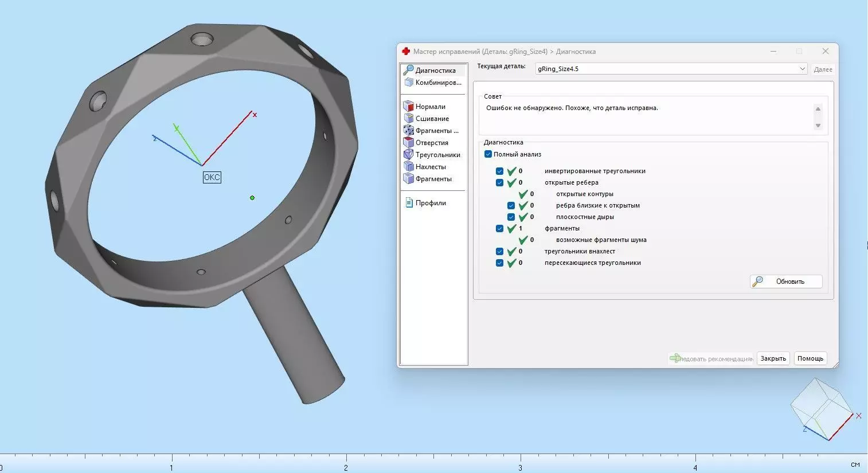Select Фрагменты ... step with dice icon

[x=431, y=131]
